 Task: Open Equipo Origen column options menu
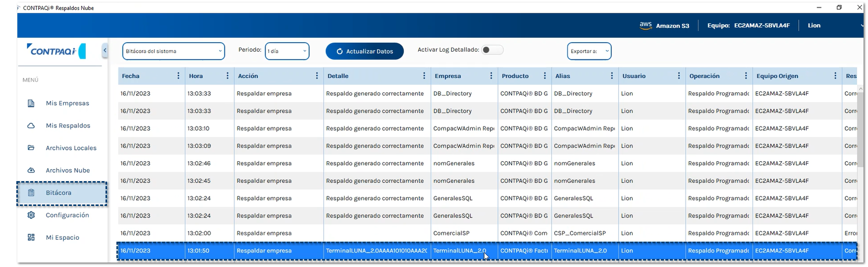(835, 76)
